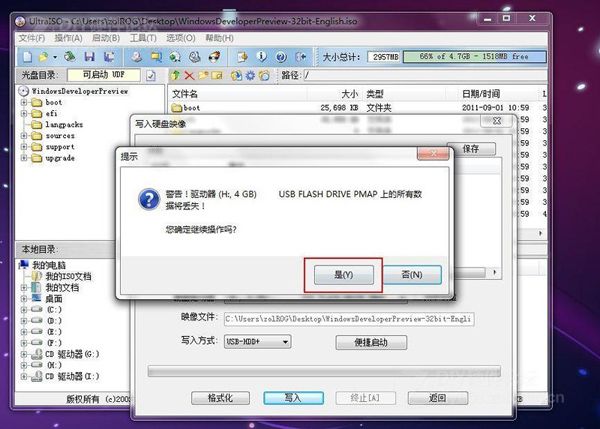Screen dimensions: 600x429
Task: Click the 便捷启动 button
Action: (371, 342)
